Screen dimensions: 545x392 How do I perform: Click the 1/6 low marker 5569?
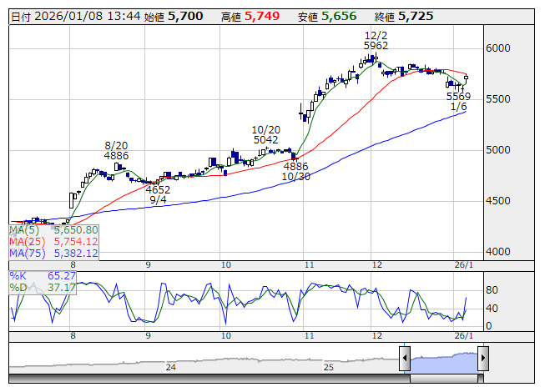(458, 97)
